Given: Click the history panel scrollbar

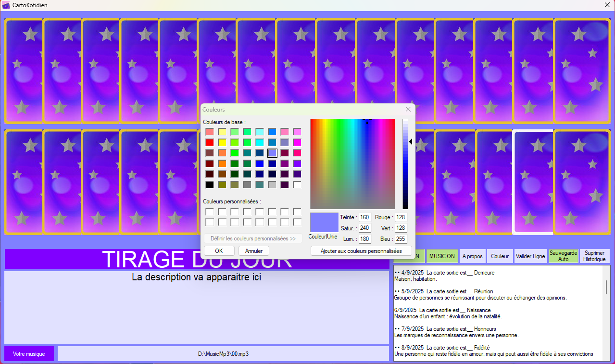Looking at the screenshot, I should [606, 287].
